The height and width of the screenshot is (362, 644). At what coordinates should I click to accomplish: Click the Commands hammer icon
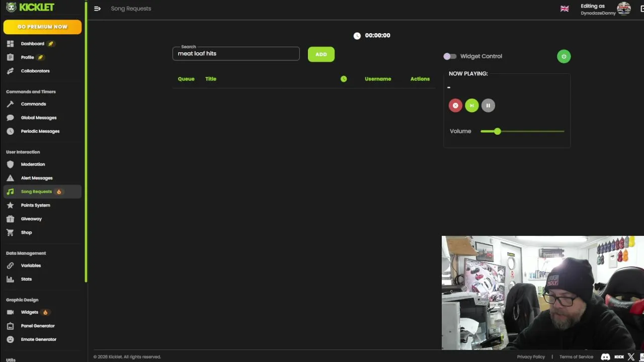10,104
